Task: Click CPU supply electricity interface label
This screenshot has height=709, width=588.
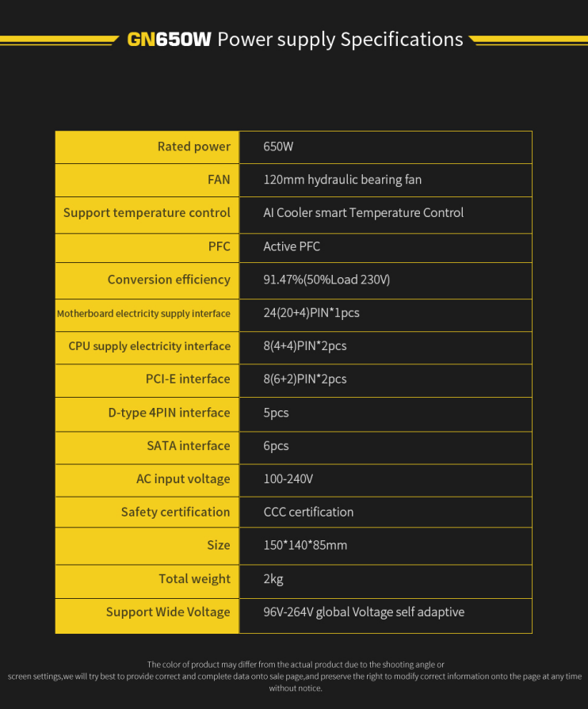Action: click(149, 346)
